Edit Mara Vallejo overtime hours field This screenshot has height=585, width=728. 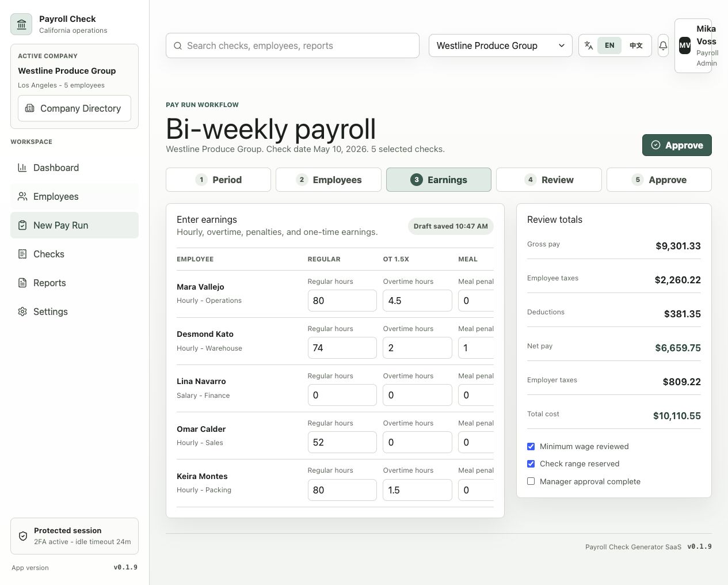417,301
